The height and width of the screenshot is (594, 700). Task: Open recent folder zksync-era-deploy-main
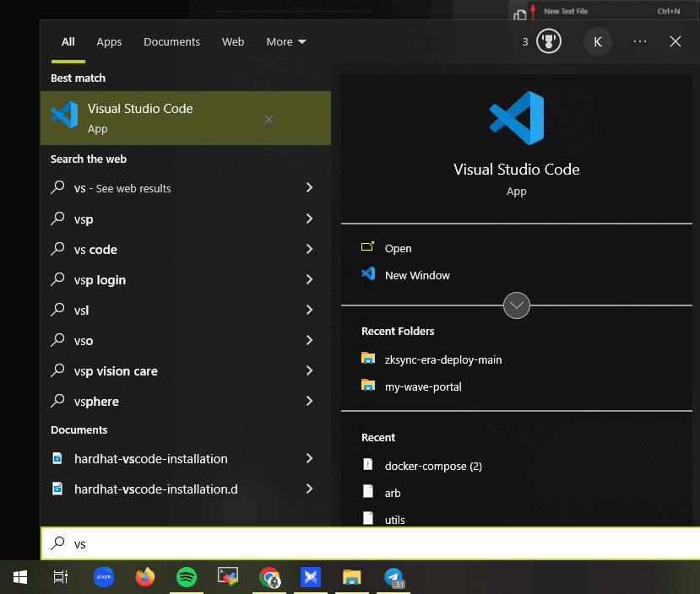[x=443, y=360]
